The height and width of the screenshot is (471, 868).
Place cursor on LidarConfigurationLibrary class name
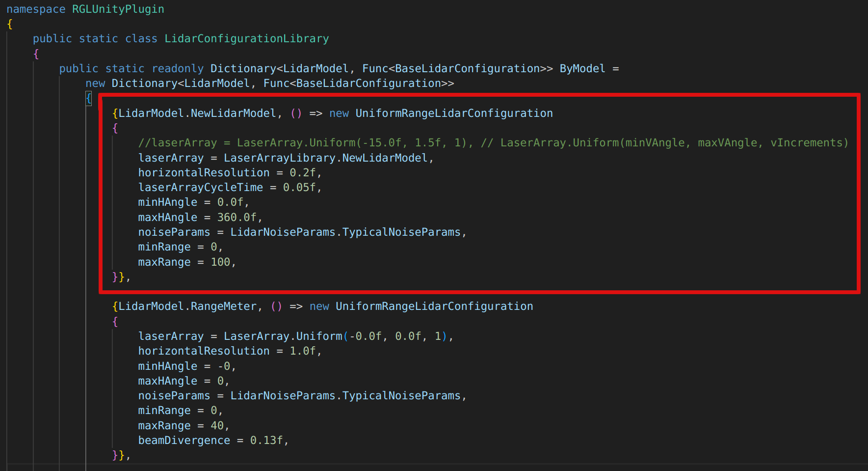(246, 39)
